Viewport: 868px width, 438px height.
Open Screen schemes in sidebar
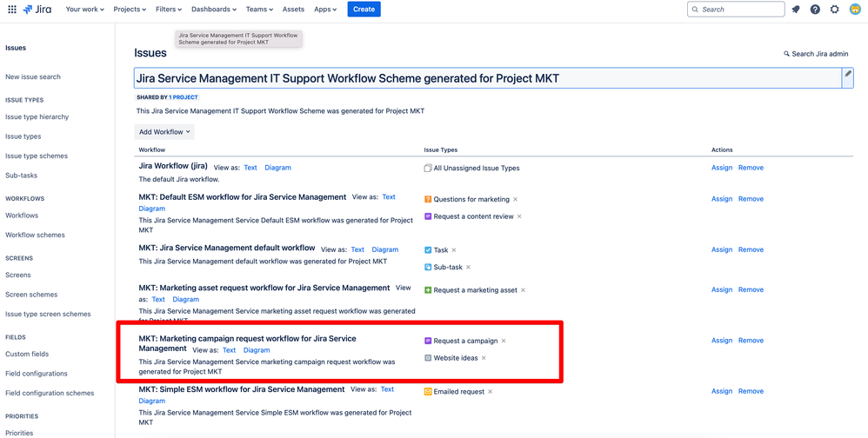tap(31, 295)
